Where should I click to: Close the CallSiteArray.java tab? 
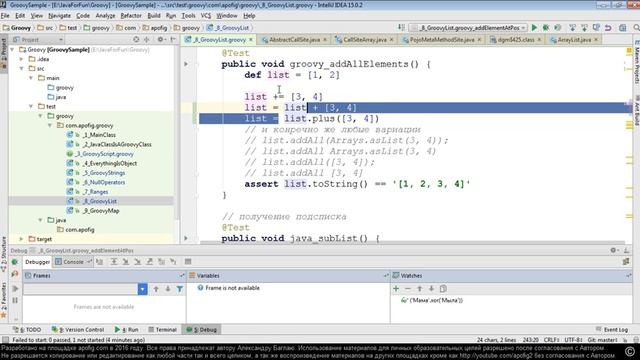(x=391, y=40)
